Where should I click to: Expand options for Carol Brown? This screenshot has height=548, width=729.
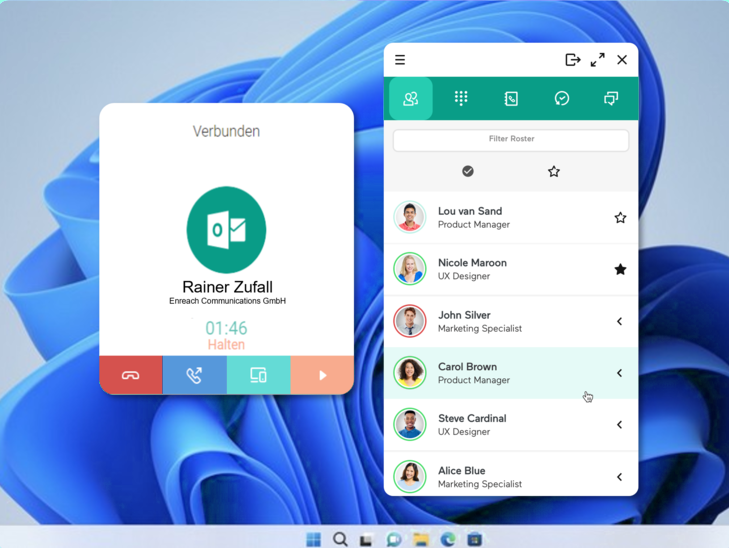point(620,373)
